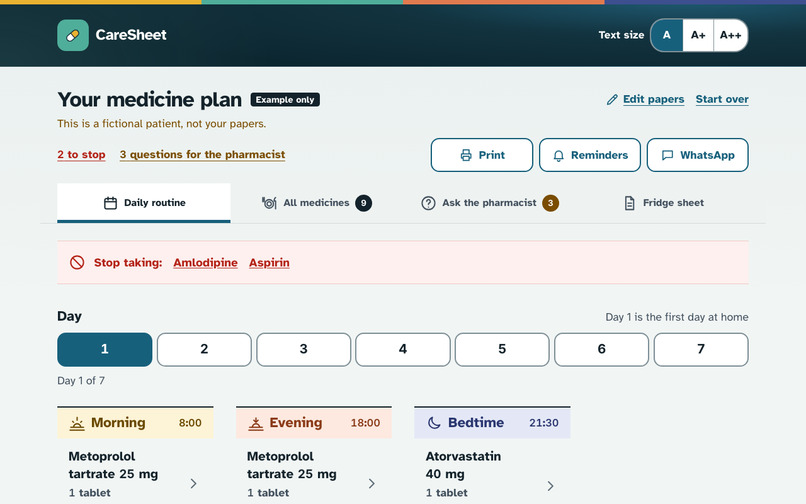The height and width of the screenshot is (504, 806).
Task: Set text size to A++
Action: pos(730,35)
